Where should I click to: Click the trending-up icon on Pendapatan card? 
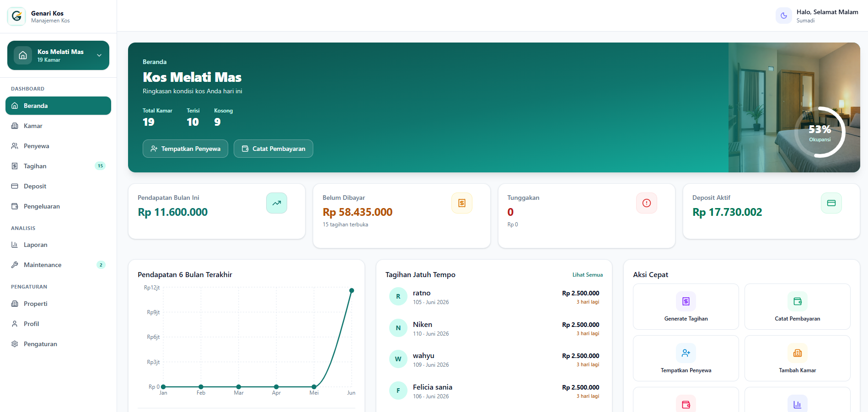coord(277,203)
